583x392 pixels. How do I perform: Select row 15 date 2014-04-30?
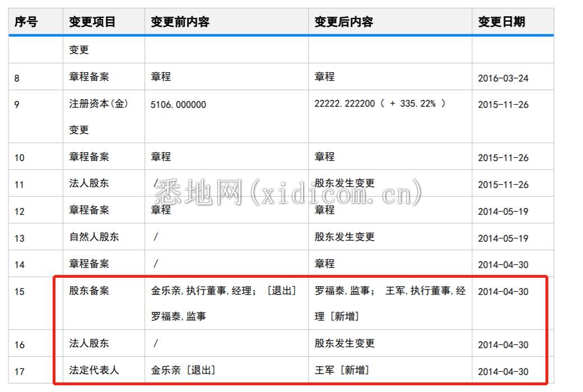pyautogui.click(x=503, y=291)
